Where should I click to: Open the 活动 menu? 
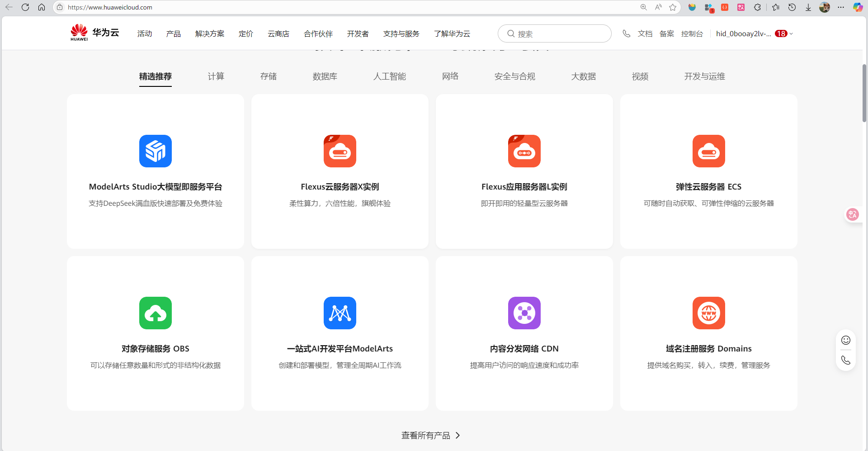point(145,33)
